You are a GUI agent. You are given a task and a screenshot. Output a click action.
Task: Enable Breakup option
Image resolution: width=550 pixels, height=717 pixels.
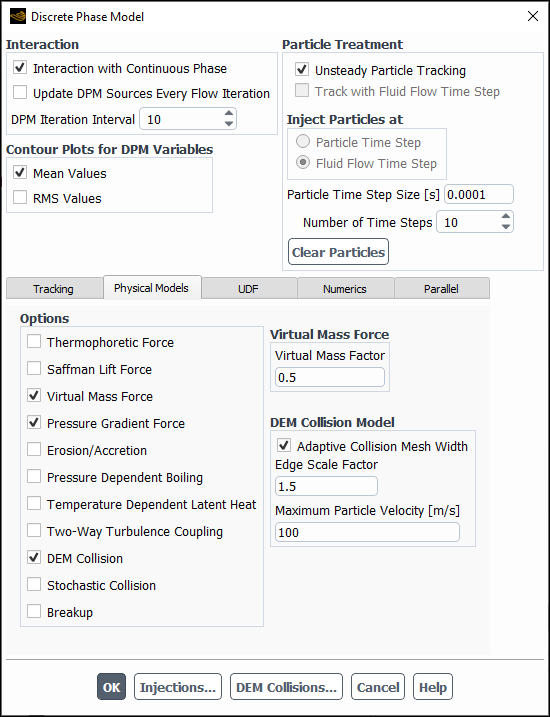click(x=34, y=611)
